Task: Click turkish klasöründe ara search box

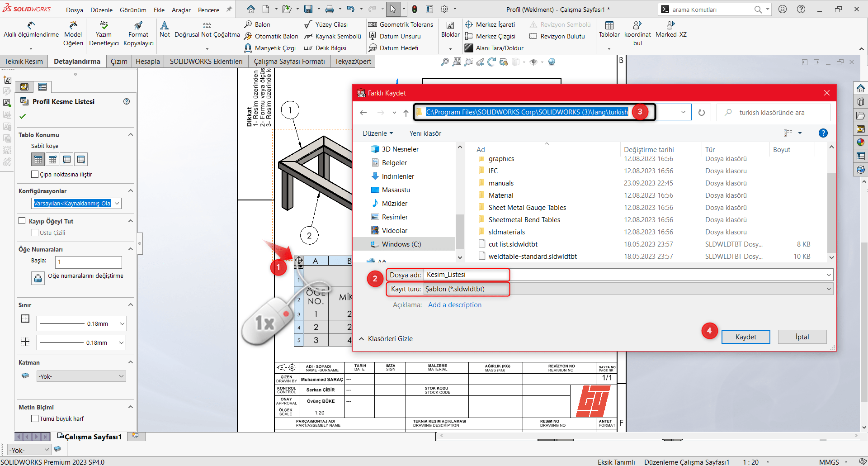Action: coord(773,112)
